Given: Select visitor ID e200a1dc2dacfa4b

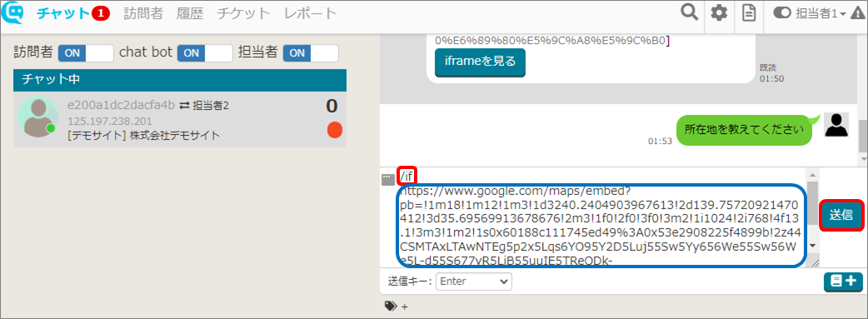Looking at the screenshot, I should tap(122, 105).
